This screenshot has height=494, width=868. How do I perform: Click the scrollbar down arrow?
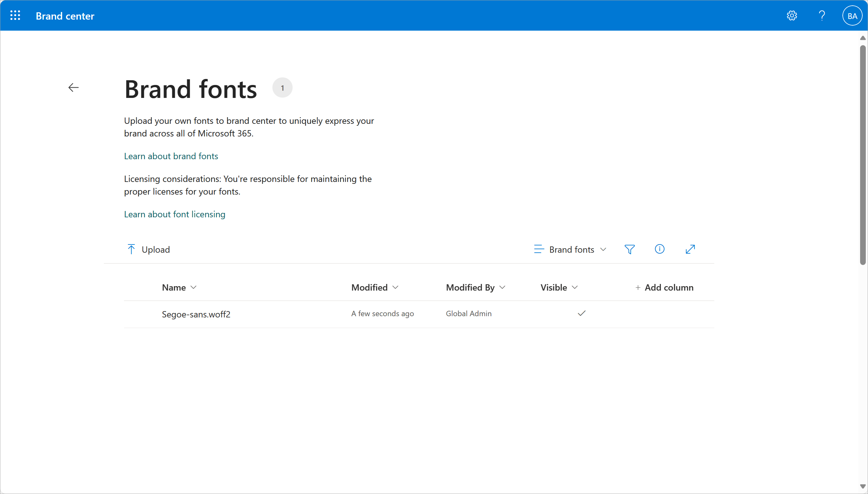(x=863, y=487)
